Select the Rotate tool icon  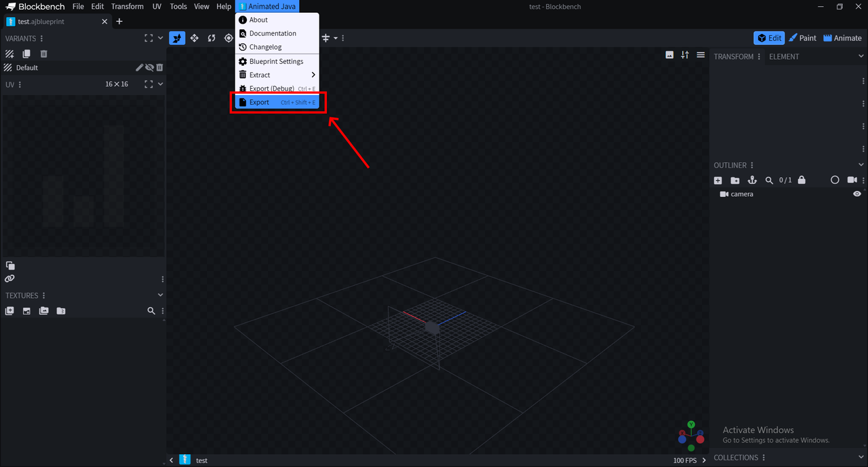point(212,38)
